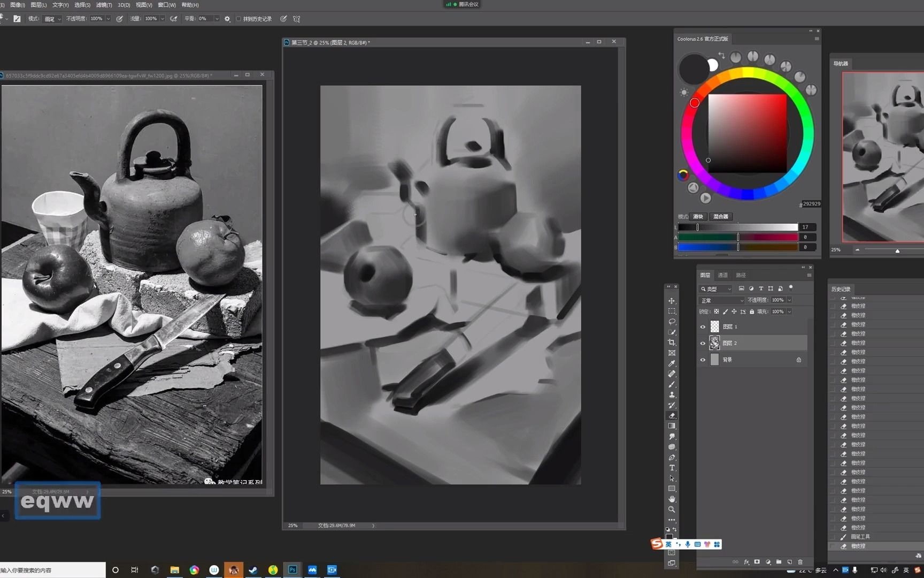
Task: Click the Coolorus brightness sun icon
Action: 684,93
